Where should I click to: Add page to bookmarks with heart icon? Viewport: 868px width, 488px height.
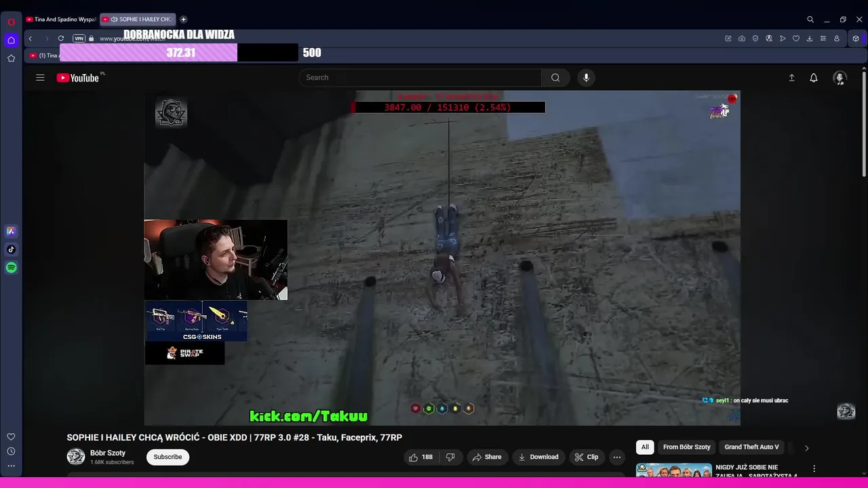click(x=796, y=39)
